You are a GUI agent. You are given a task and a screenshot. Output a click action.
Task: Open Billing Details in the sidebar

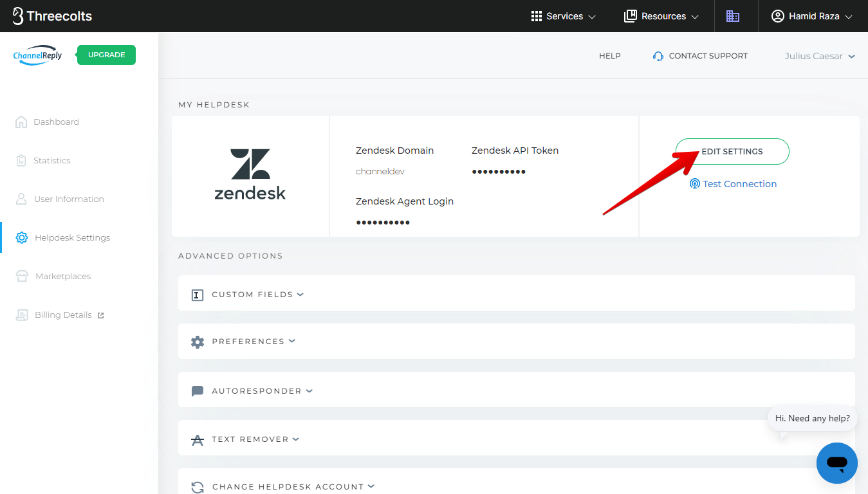point(63,315)
